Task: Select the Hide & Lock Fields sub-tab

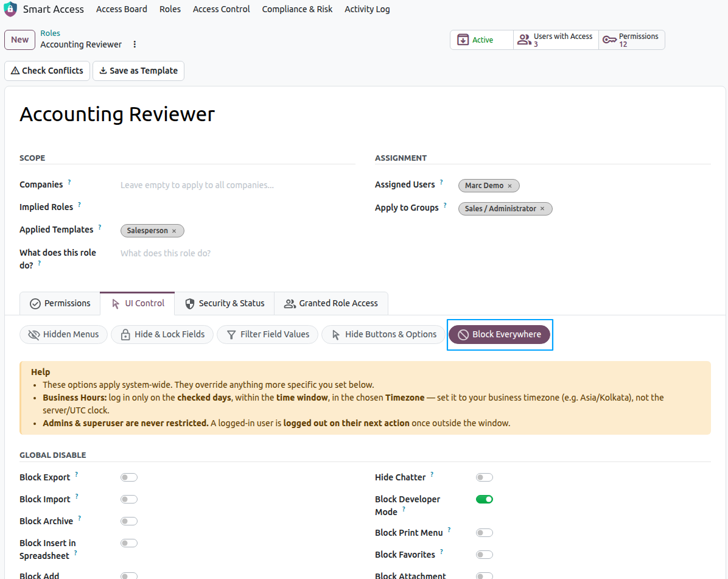Action: [162, 334]
